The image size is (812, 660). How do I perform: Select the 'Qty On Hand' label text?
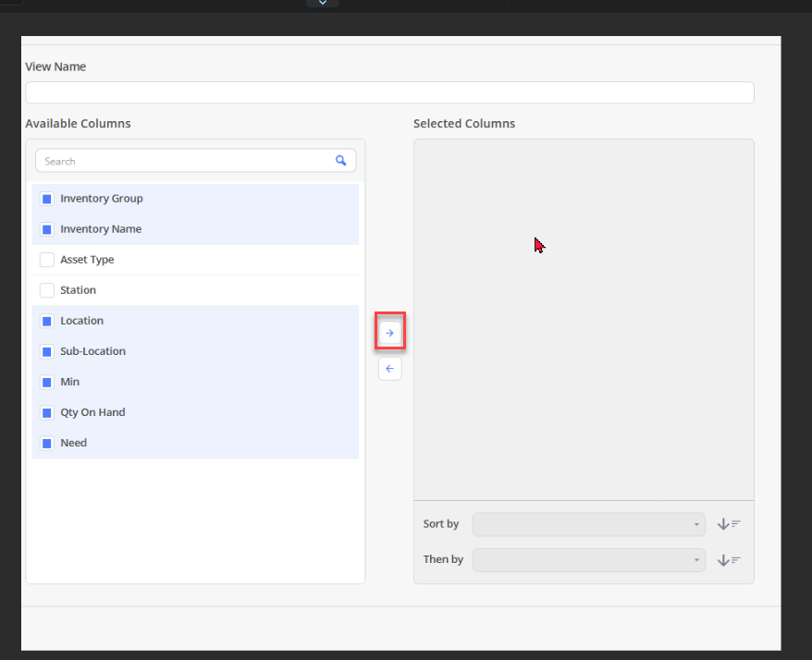tap(92, 412)
